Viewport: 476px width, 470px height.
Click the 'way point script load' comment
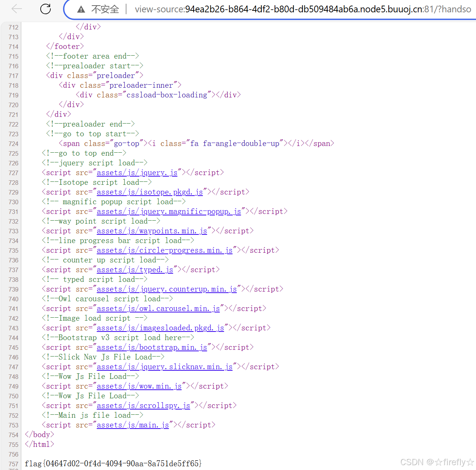click(x=101, y=221)
